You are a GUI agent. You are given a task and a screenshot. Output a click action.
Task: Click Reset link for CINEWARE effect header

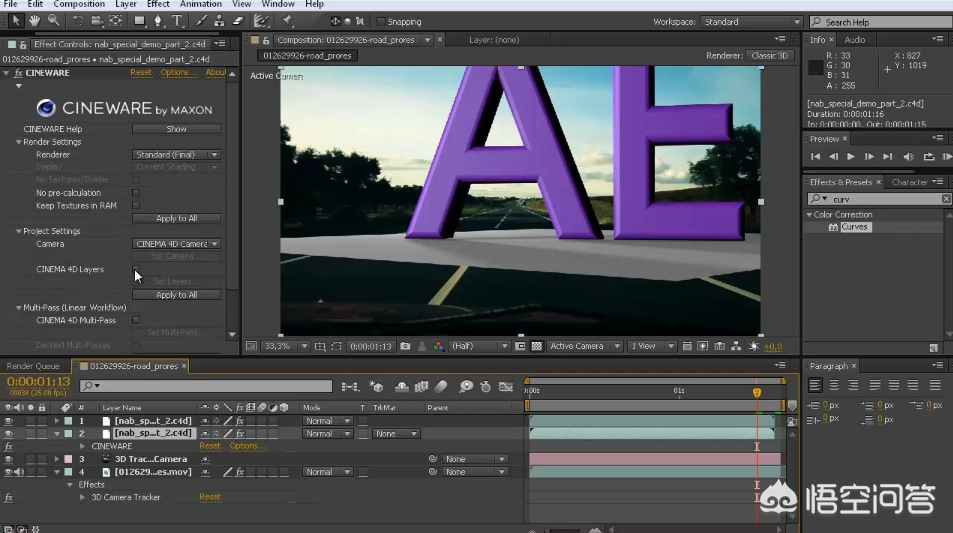point(141,72)
